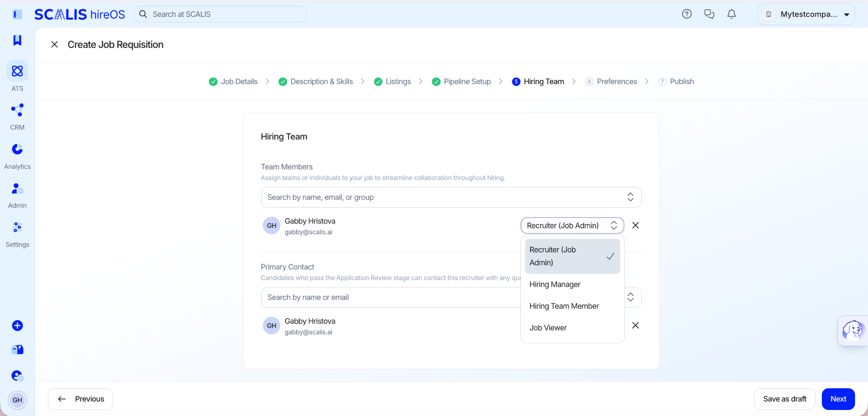
Task: Focus the Search at SCALIS field
Action: click(x=220, y=14)
